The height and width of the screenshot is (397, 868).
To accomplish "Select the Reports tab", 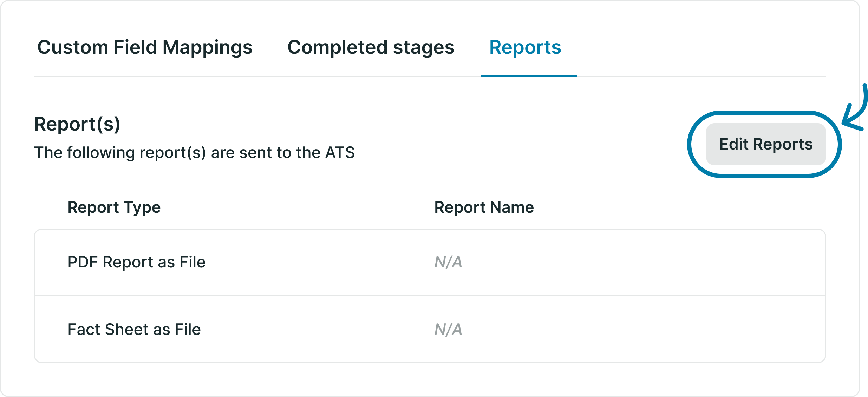I will click(525, 47).
